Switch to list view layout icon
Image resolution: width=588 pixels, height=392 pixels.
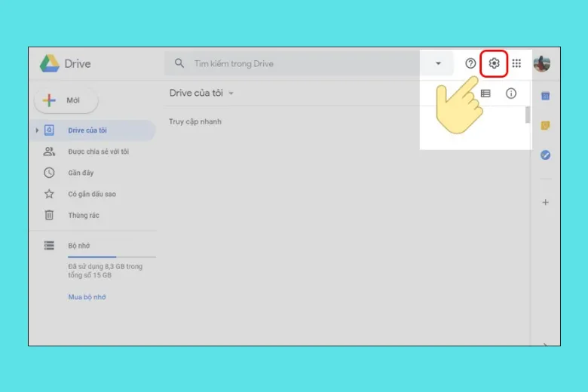485,93
